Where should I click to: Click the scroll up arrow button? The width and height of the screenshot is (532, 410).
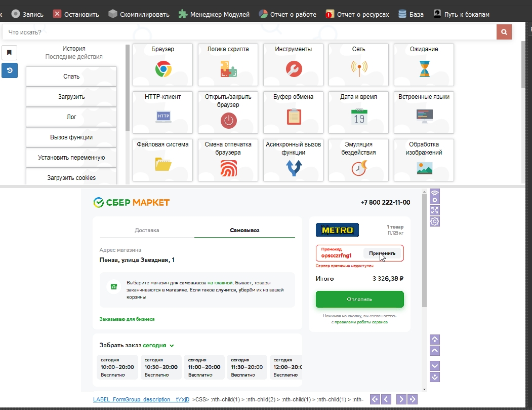click(435, 351)
